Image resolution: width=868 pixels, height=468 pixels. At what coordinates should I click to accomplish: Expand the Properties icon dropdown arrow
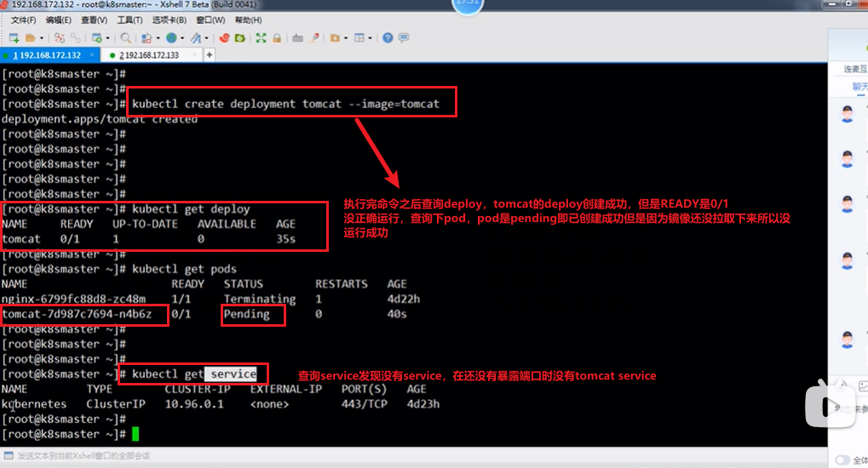click(x=107, y=38)
